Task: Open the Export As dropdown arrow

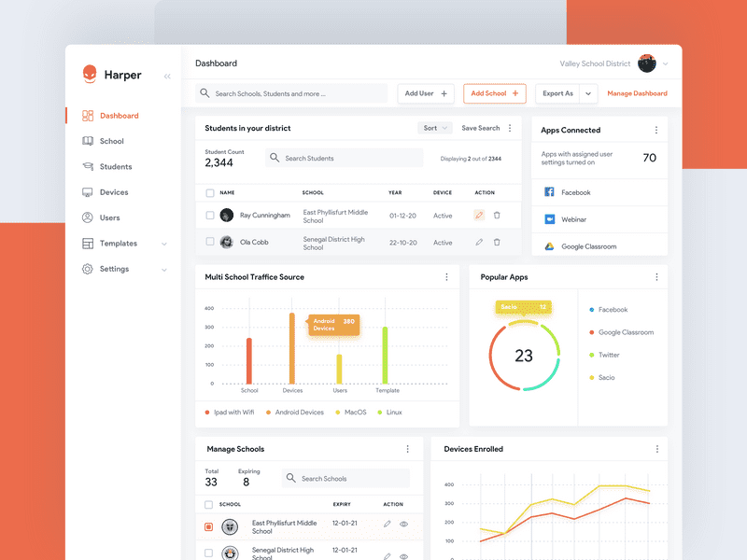Action: point(588,94)
